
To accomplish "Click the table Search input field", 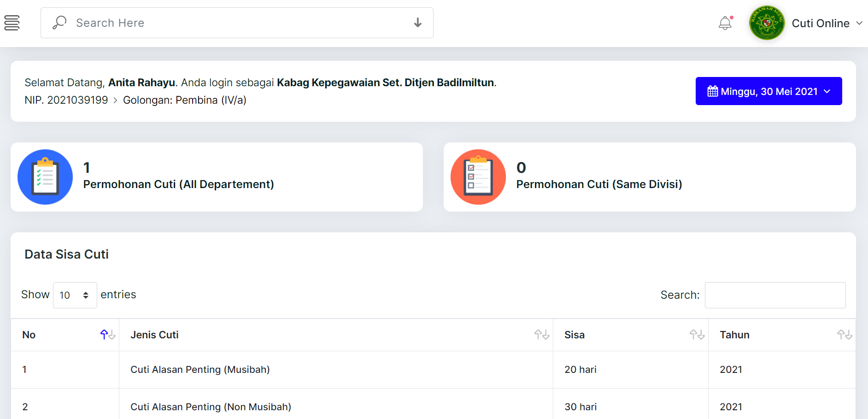I will point(775,295).
